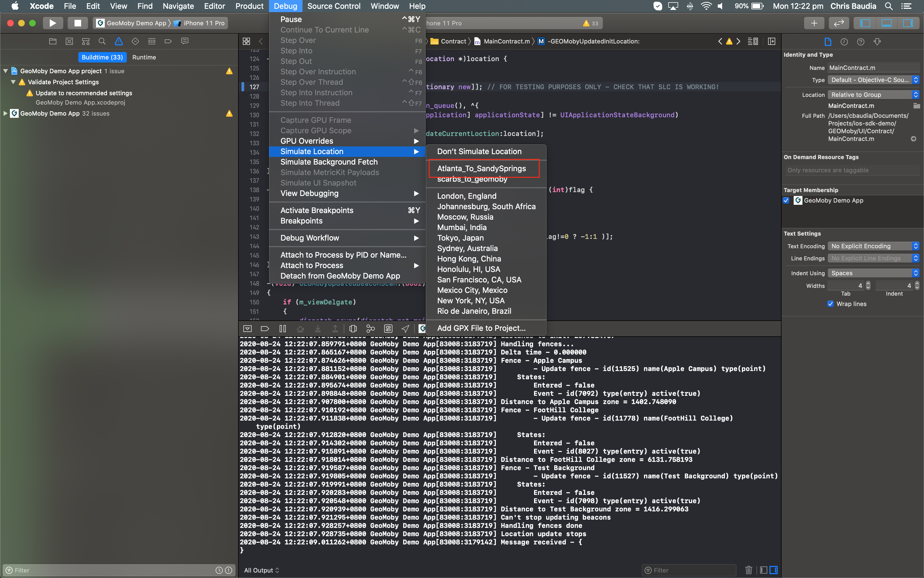The width and height of the screenshot is (924, 578).
Task: Stop the running app with Stop button
Action: (x=78, y=23)
